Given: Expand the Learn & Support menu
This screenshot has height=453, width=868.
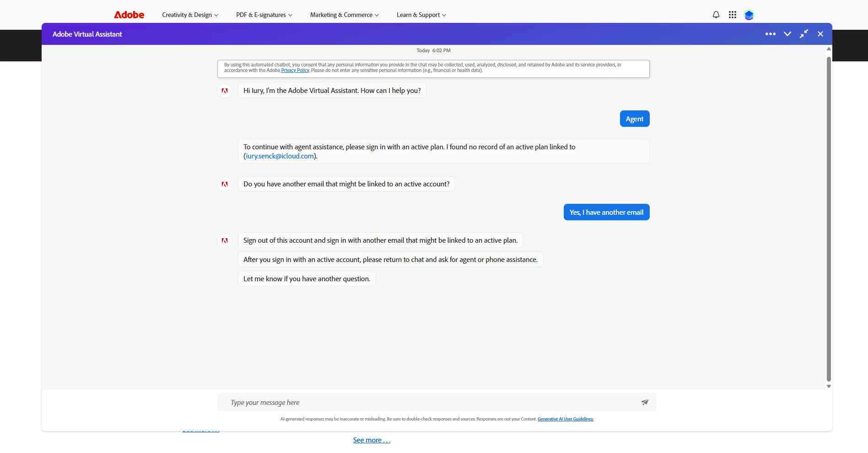Looking at the screenshot, I should tap(421, 15).
